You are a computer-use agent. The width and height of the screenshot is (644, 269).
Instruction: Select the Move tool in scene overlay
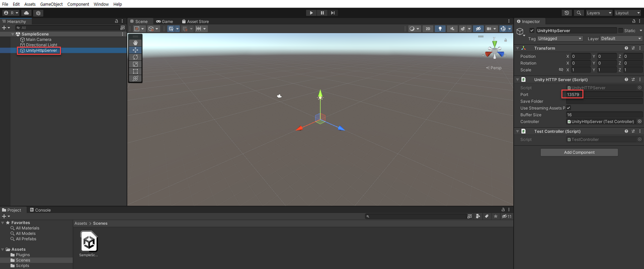click(135, 50)
